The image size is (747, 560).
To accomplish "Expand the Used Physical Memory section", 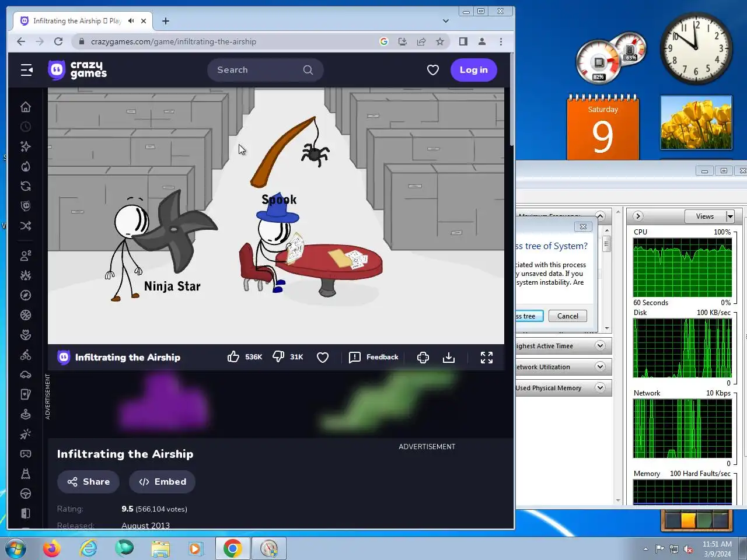I will point(600,388).
